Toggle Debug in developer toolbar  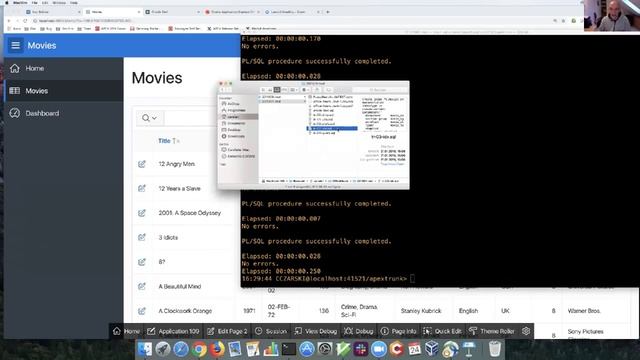coord(358,331)
